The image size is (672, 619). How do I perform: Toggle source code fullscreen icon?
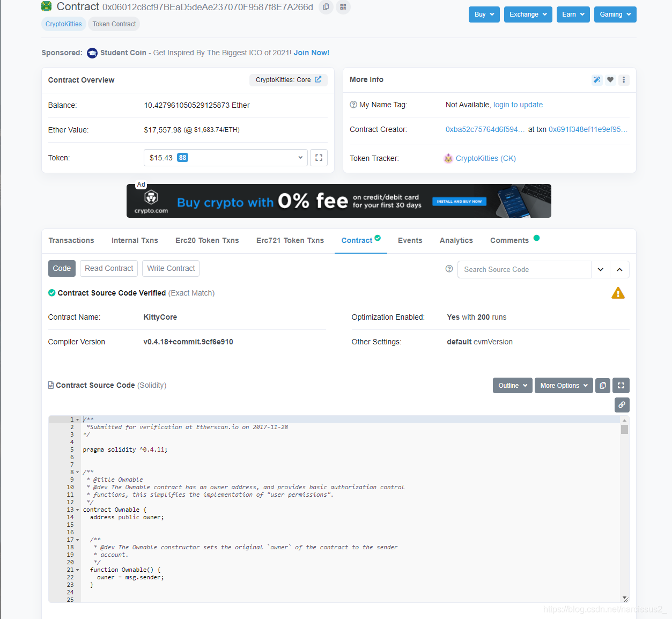(621, 386)
